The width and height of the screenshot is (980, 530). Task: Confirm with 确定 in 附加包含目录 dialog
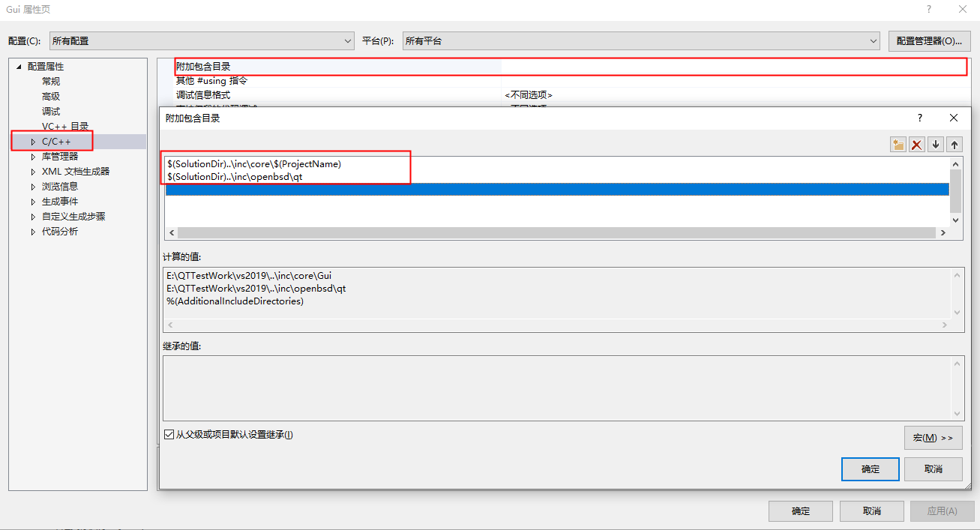tap(871, 469)
